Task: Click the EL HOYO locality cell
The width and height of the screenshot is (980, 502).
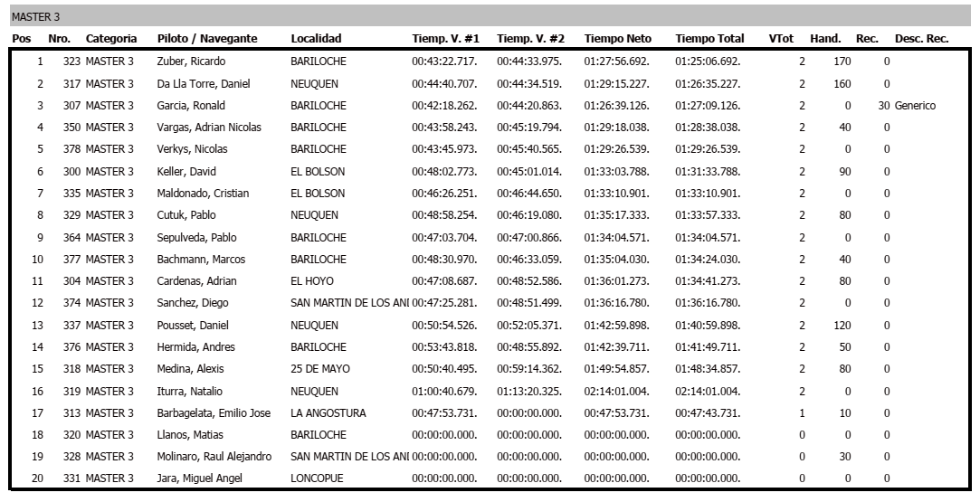Action: click(x=312, y=281)
